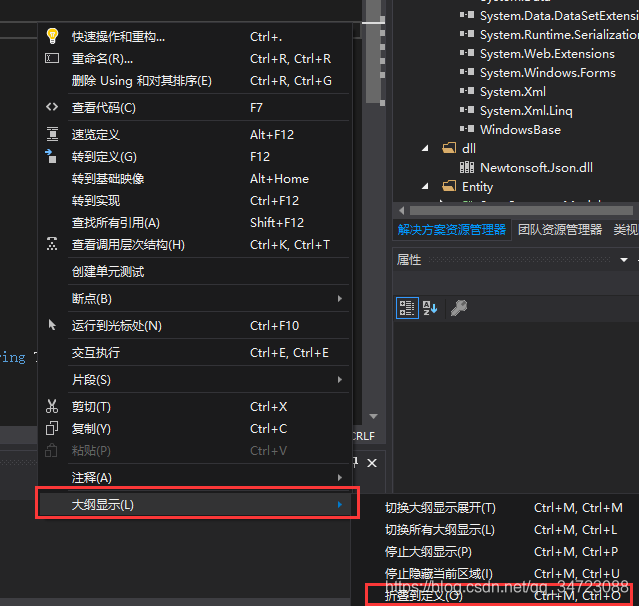Screen dimensions: 639x606
Task: Collapse the dll folder tree node
Action: pyautogui.click(x=425, y=148)
